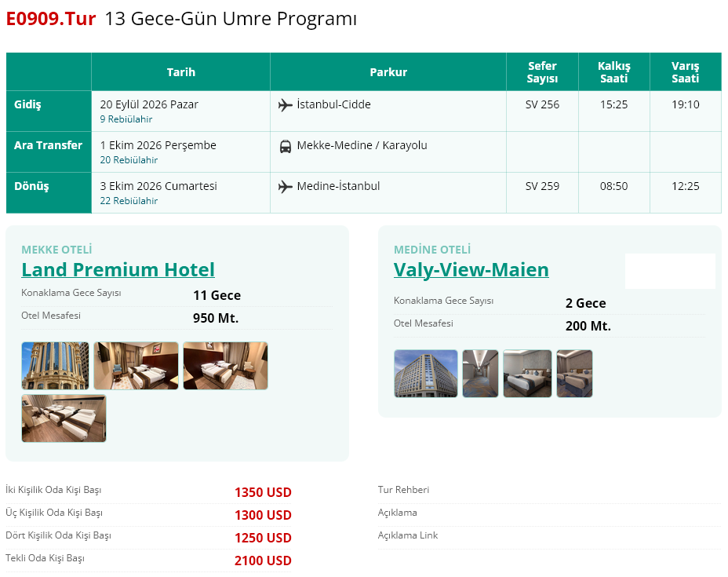
Task: Open last Medine hotel twin-bed photo
Action: tap(574, 374)
